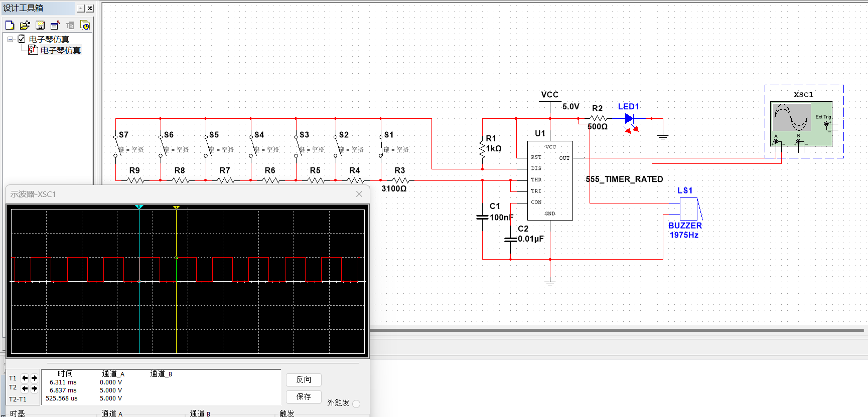Click the 保存 save button in oscilloscope
868x417 pixels.
(304, 396)
